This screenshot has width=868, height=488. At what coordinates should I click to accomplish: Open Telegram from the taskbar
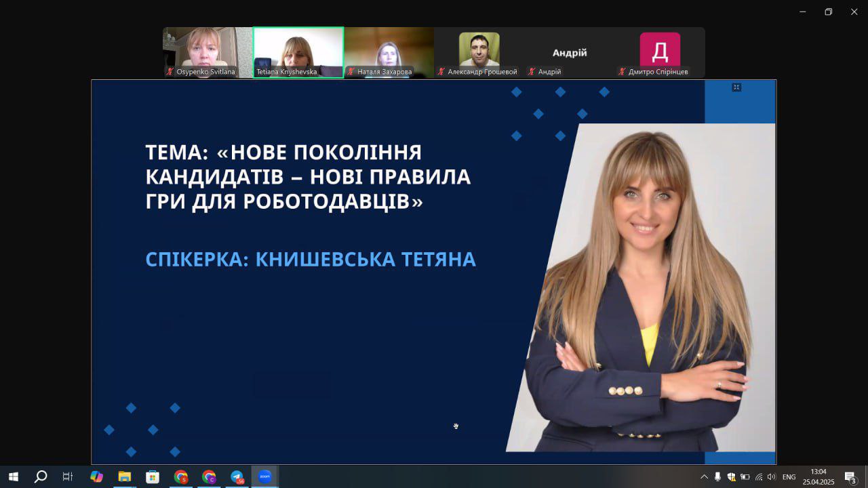pyautogui.click(x=237, y=476)
